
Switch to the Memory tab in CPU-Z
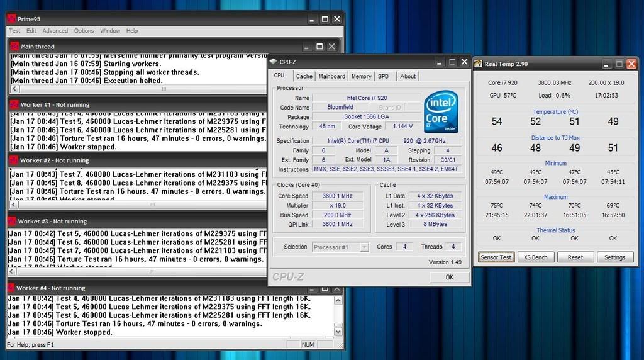tap(362, 76)
